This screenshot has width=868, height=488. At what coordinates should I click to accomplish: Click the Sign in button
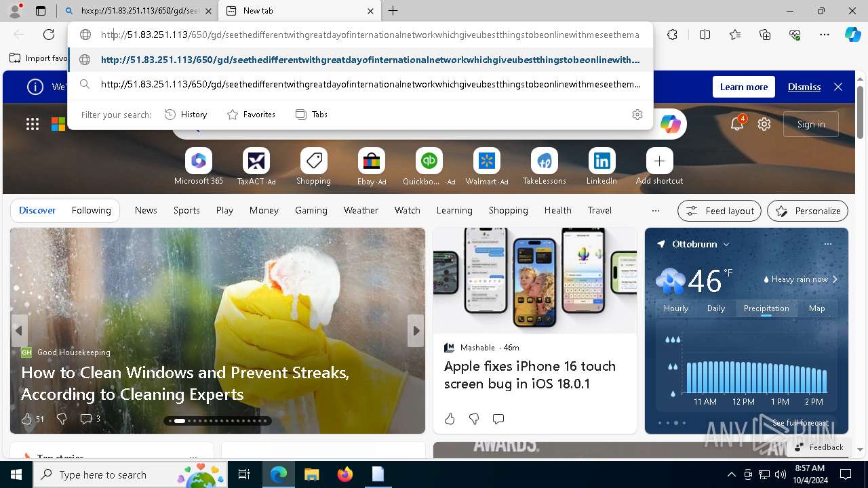(811, 124)
